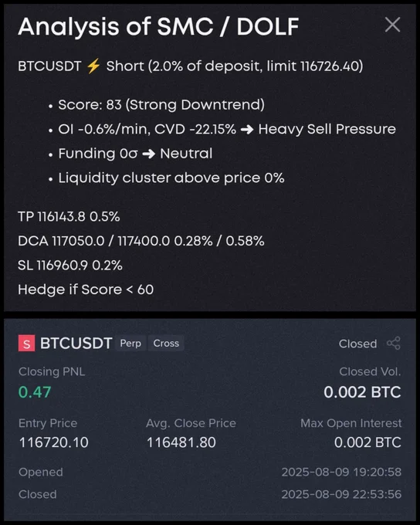This screenshot has height=525, width=420.
Task: Click the Heavy Sell Pressure arrow icon
Action: (x=247, y=129)
